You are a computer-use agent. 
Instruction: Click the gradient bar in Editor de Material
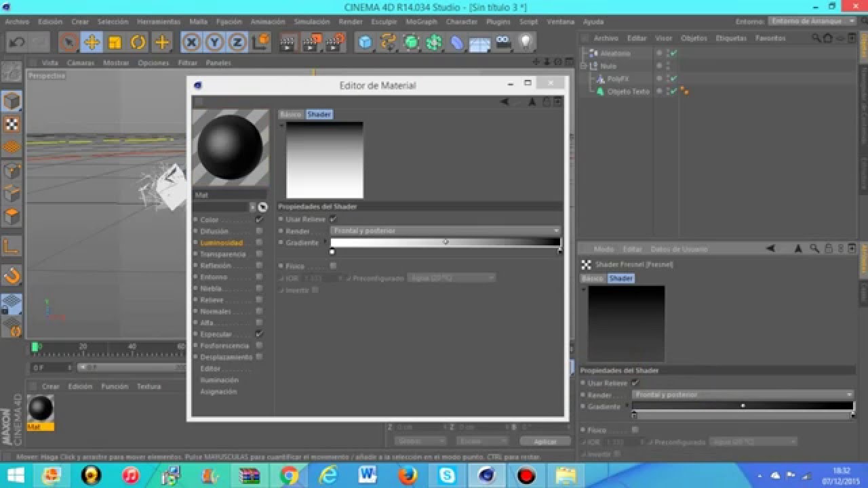(446, 242)
